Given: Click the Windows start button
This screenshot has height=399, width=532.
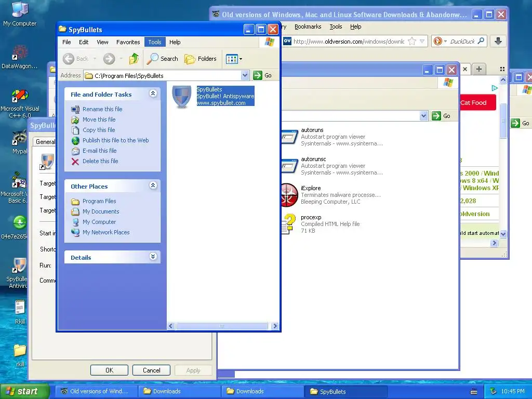Looking at the screenshot, I should pos(24,391).
